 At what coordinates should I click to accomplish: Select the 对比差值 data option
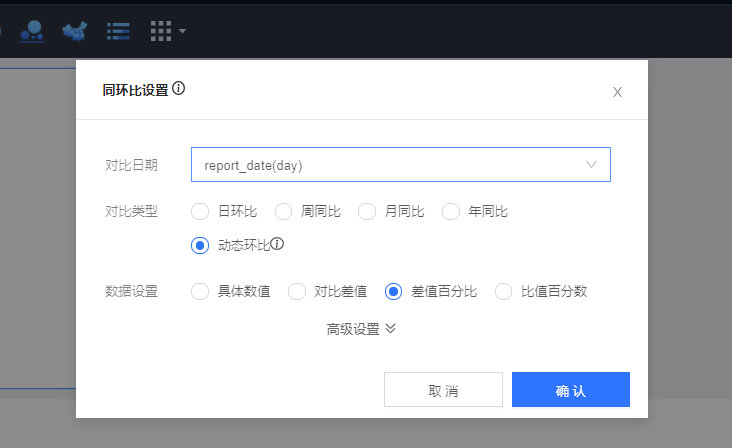pos(297,292)
